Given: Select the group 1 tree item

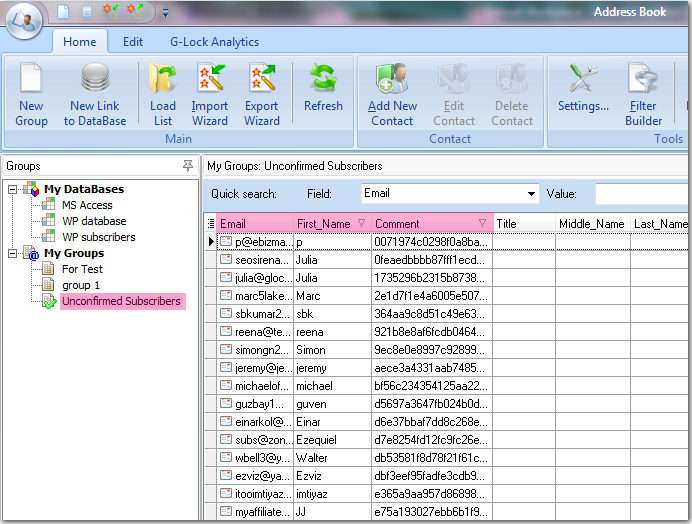Looking at the screenshot, I should (x=81, y=285).
